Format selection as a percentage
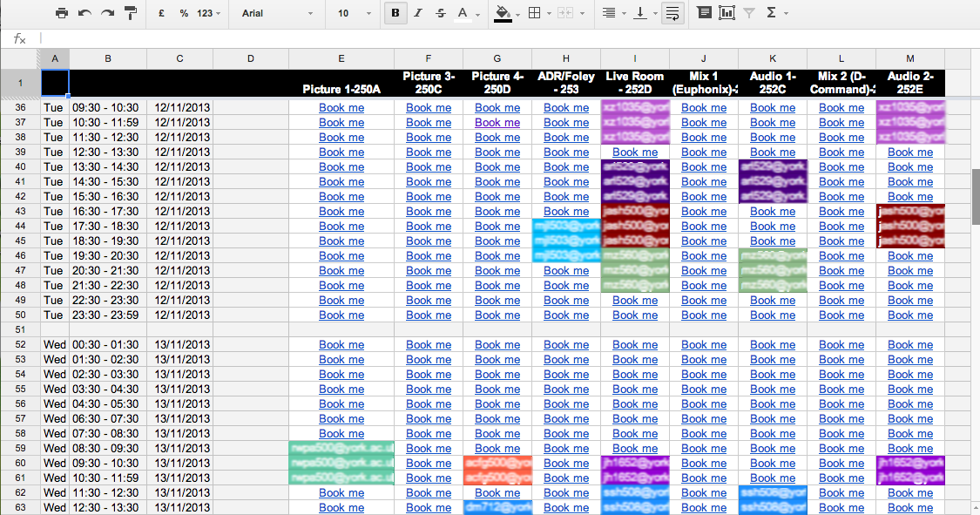This screenshot has width=980, height=515. pos(185,13)
